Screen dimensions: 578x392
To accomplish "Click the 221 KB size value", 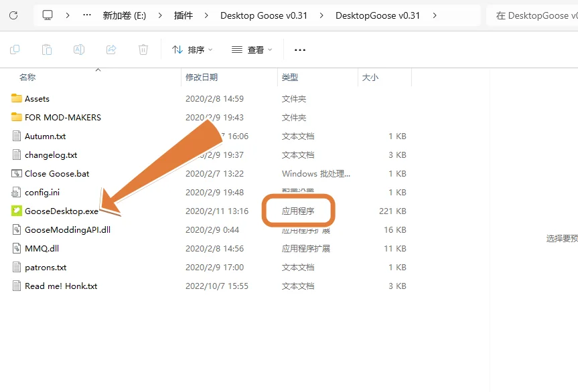I will 392,211.
